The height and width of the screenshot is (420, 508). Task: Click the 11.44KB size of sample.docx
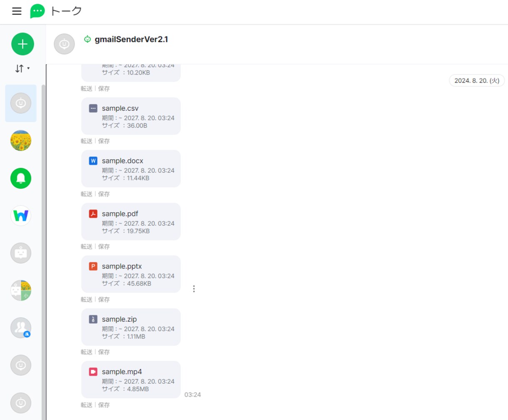[138, 178]
